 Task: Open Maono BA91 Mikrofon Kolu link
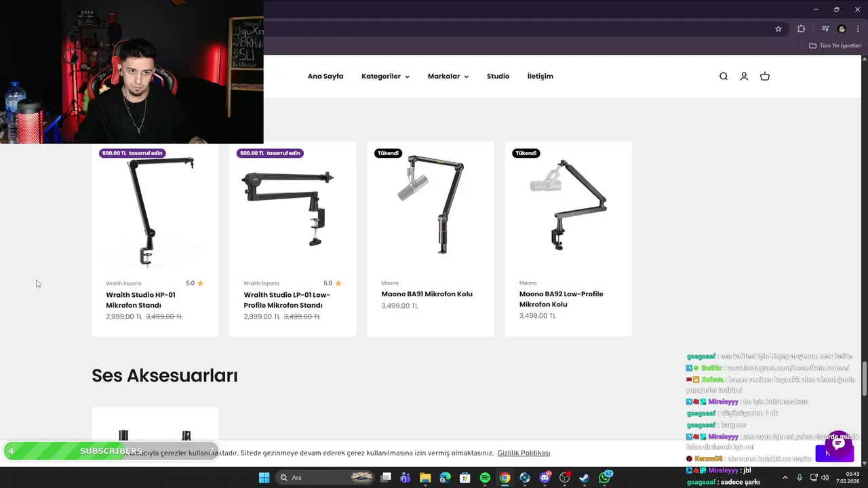427,294
